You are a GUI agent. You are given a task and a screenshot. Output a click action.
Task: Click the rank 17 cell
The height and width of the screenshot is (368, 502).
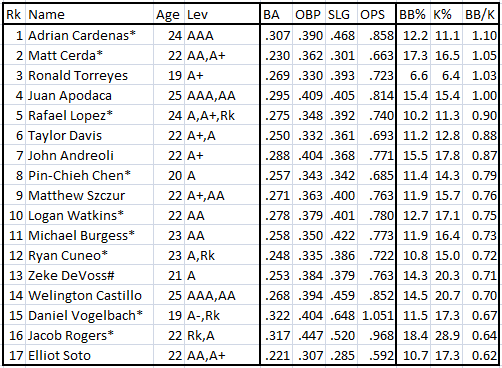click(15, 355)
